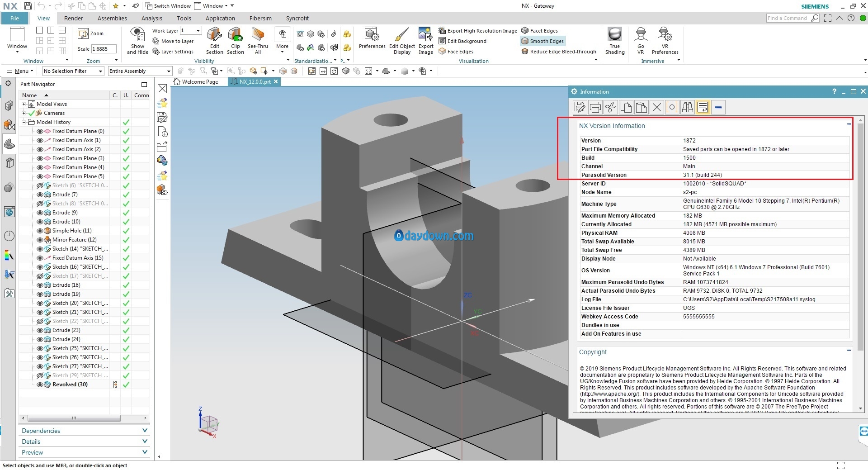The image size is (868, 470).
Task: Click the Save As icon in Information window
Action: pyautogui.click(x=580, y=107)
